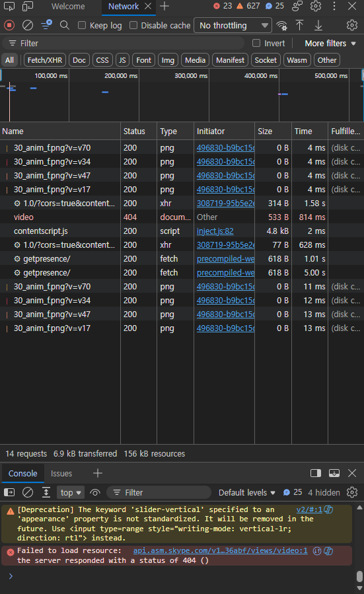Expand More filters dropdown
Image resolution: width=364 pixels, height=594 pixels.
click(330, 43)
